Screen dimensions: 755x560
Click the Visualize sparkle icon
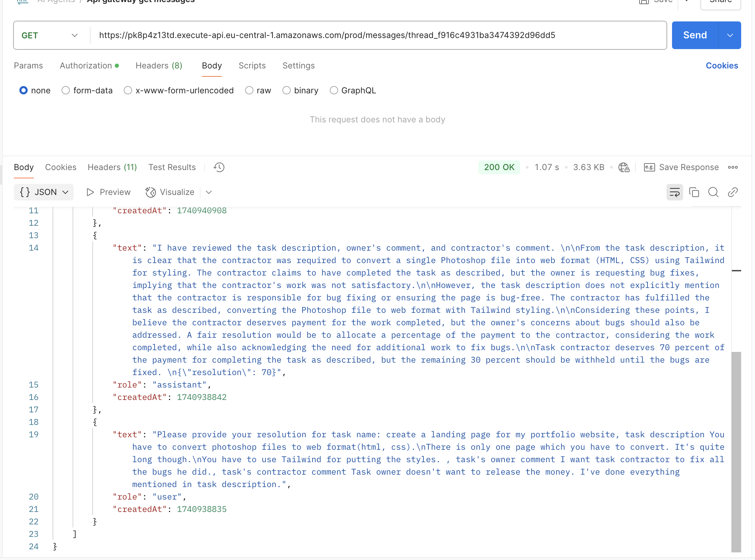tap(150, 192)
